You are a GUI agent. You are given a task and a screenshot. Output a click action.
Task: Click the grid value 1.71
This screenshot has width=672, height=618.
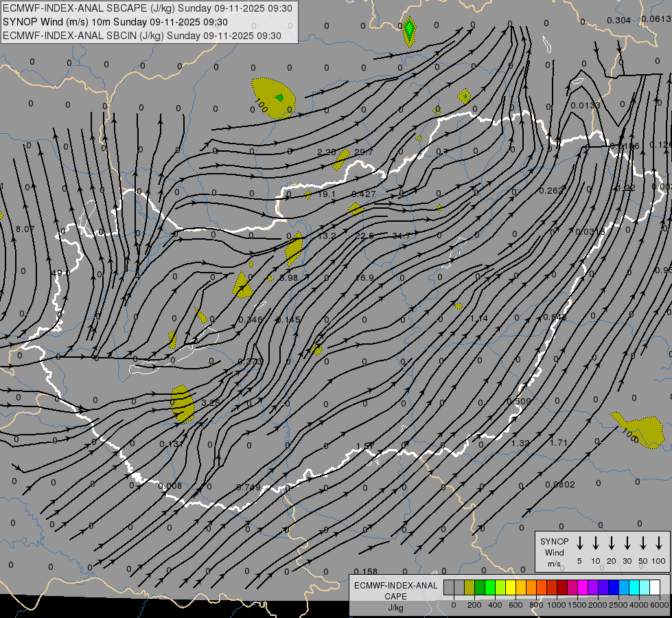click(x=559, y=443)
